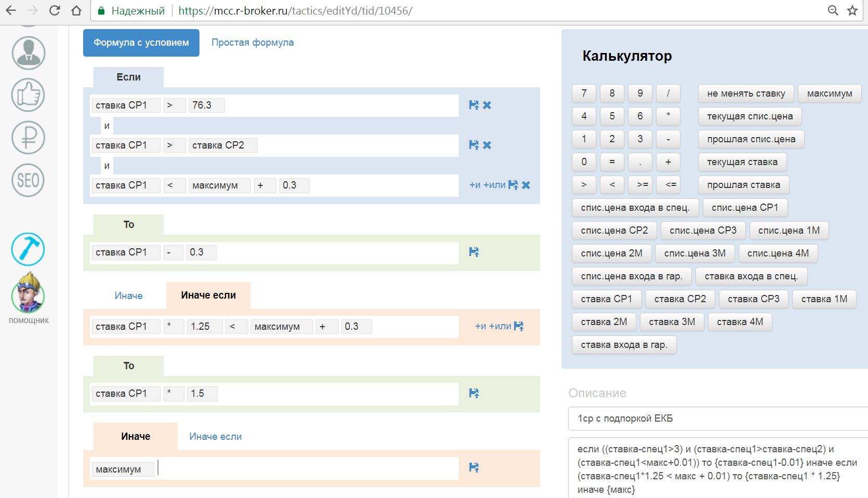Save the 'ставка СР1 > ставка СР2' condition
This screenshot has height=498, width=868.
[474, 145]
